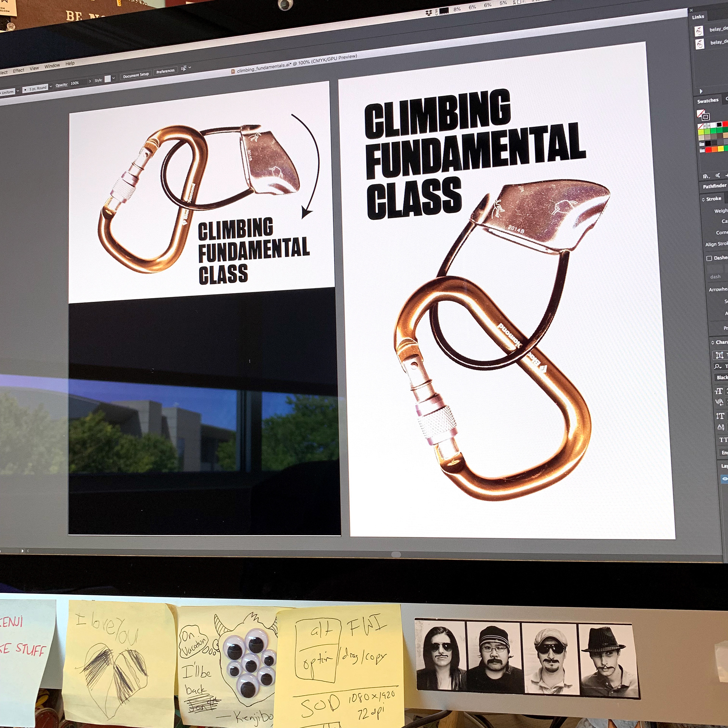Click the selection align icon beside Preferences
The height and width of the screenshot is (728, 728).
(184, 68)
